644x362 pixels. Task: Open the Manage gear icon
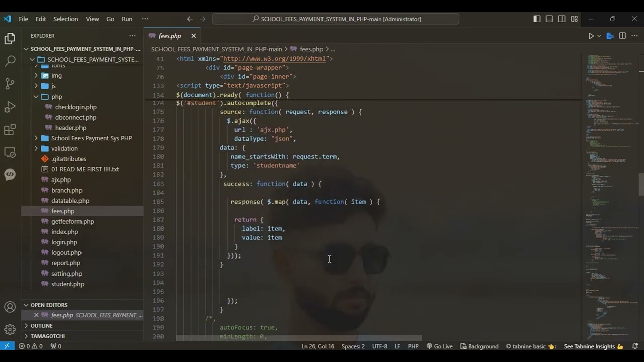tap(10, 330)
